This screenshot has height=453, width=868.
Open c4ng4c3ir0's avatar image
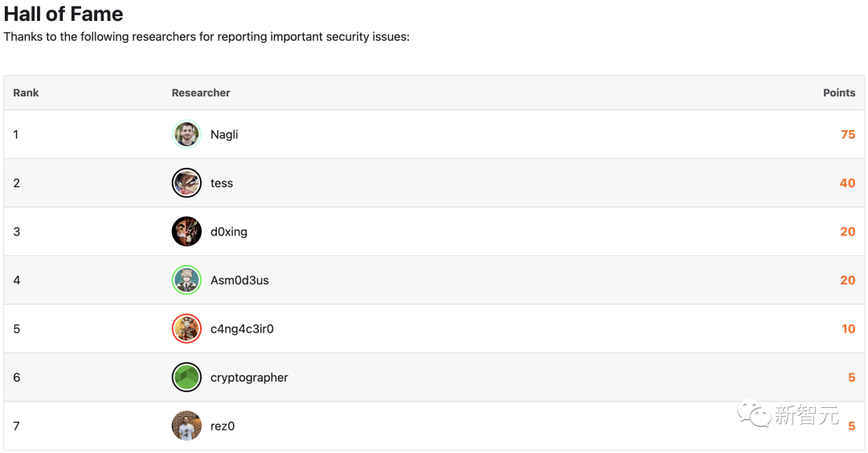click(186, 329)
